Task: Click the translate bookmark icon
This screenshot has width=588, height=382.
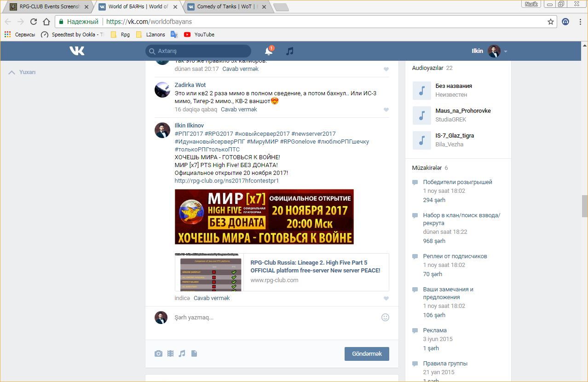Action: click(174, 35)
